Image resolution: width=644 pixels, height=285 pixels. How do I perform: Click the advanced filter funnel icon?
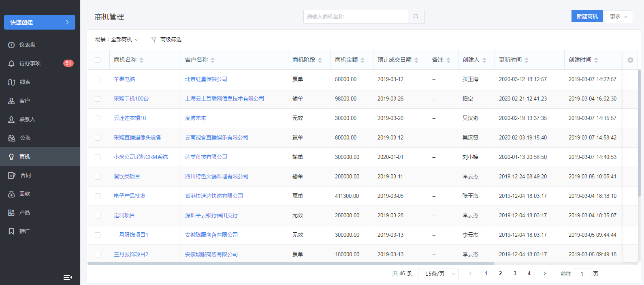pyautogui.click(x=154, y=40)
